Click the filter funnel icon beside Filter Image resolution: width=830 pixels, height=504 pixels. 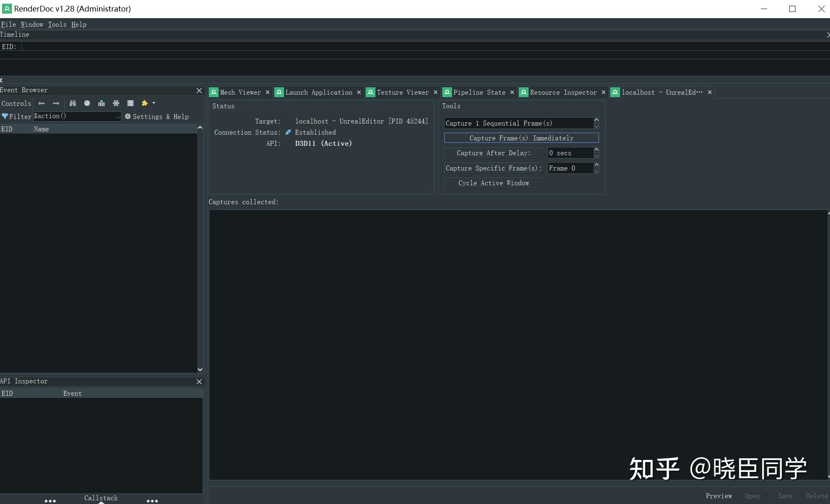tap(5, 117)
